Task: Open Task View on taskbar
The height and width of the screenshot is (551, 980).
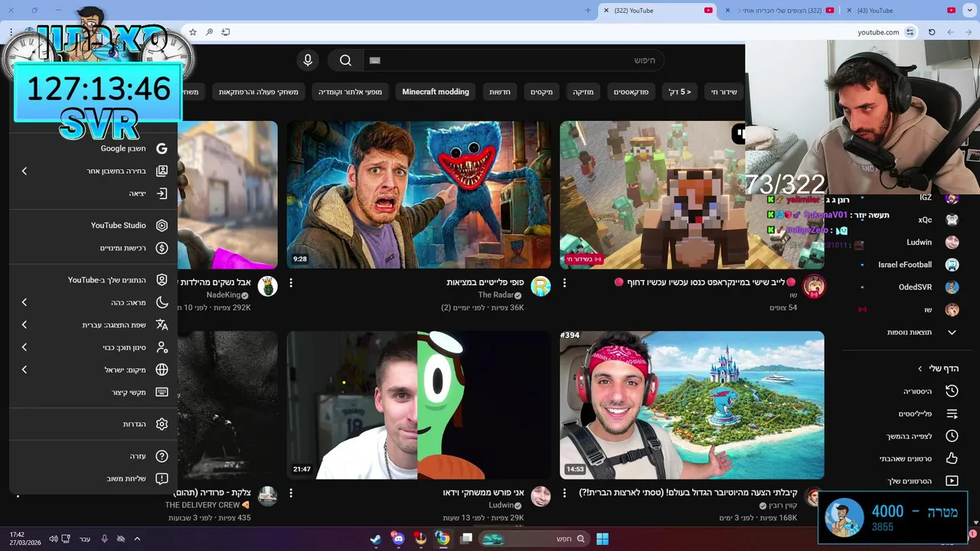Action: coord(466,539)
